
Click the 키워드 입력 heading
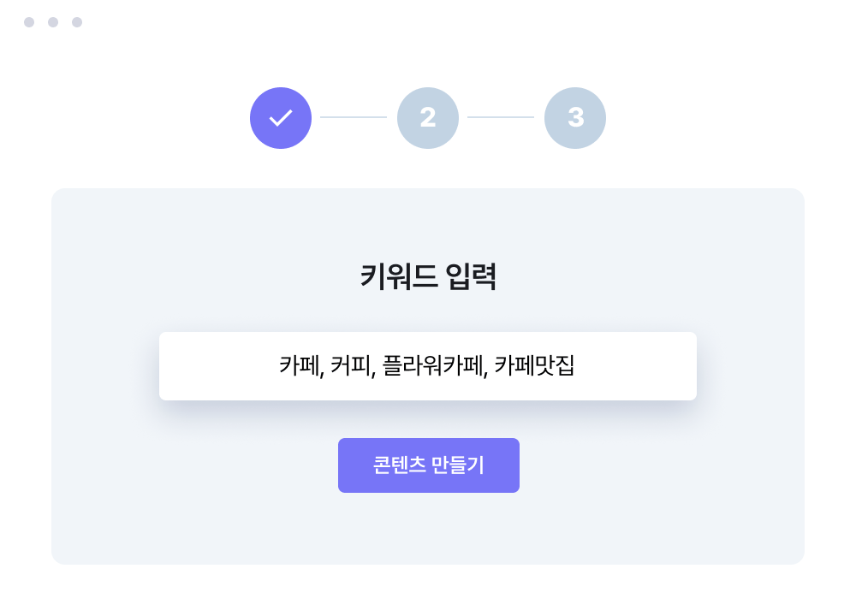[428, 275]
